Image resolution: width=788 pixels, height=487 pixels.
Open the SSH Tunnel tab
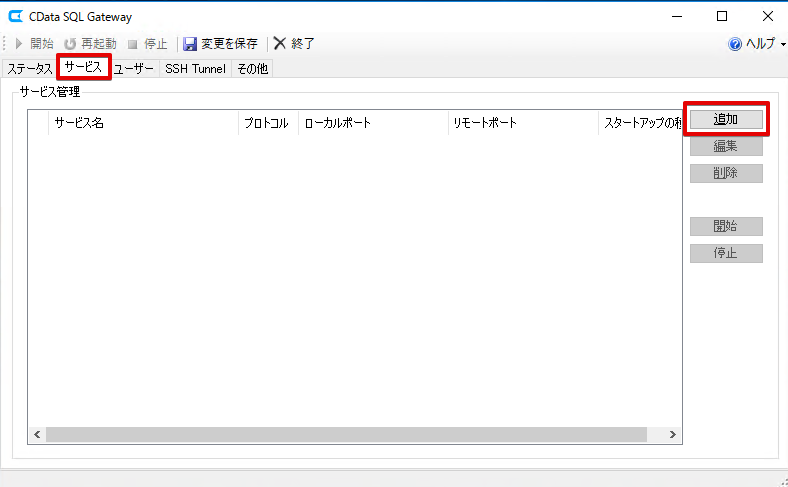click(195, 69)
